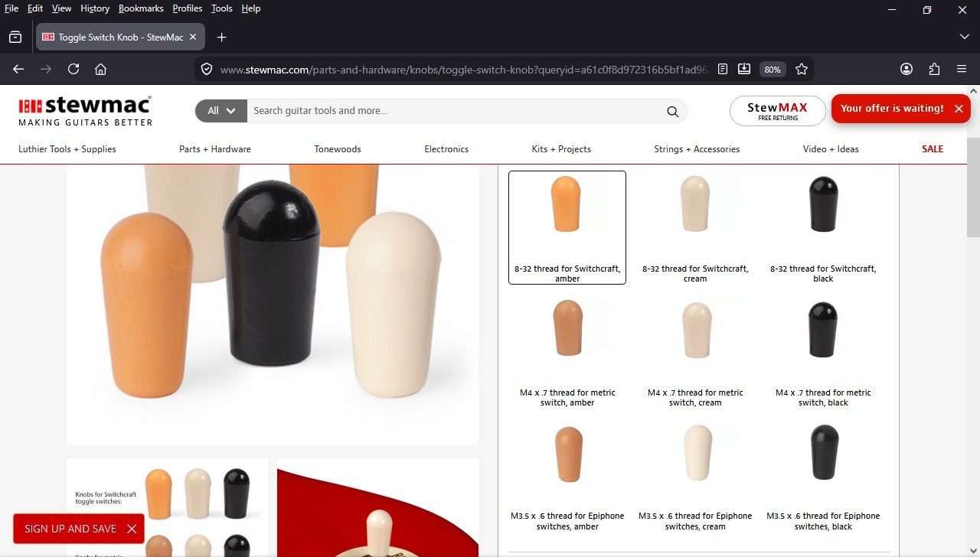
Task: Open the reader view icon
Action: pyautogui.click(x=722, y=69)
